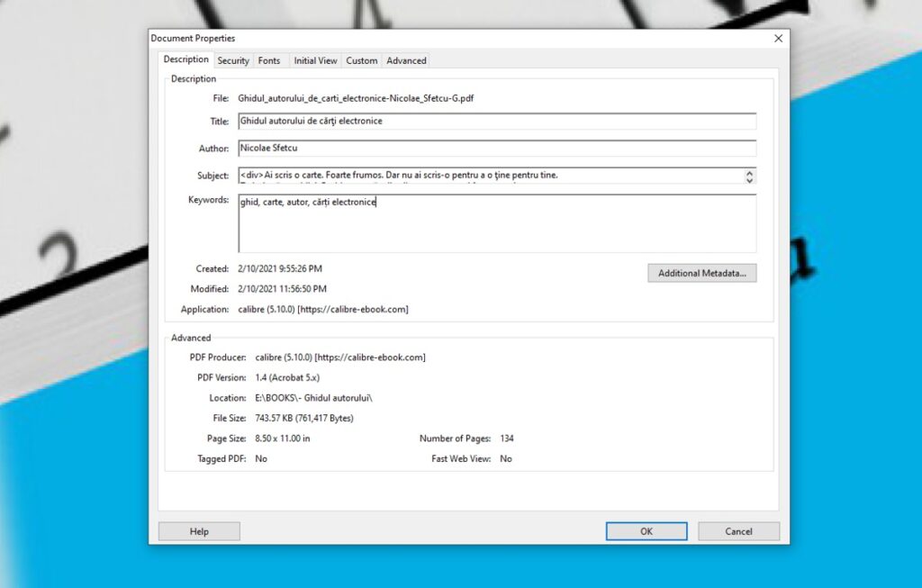Viewport: 922px width, 588px height.
Task: Select the Description tab
Action: click(x=185, y=59)
